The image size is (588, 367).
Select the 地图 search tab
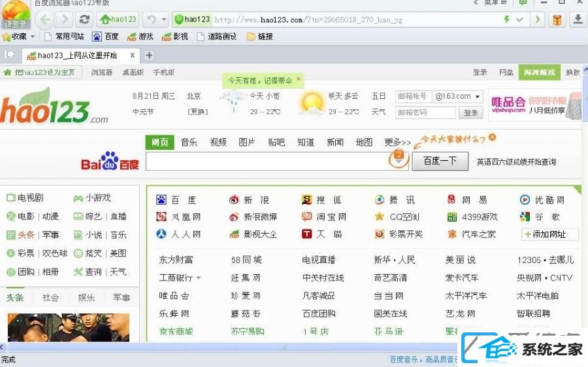[364, 143]
